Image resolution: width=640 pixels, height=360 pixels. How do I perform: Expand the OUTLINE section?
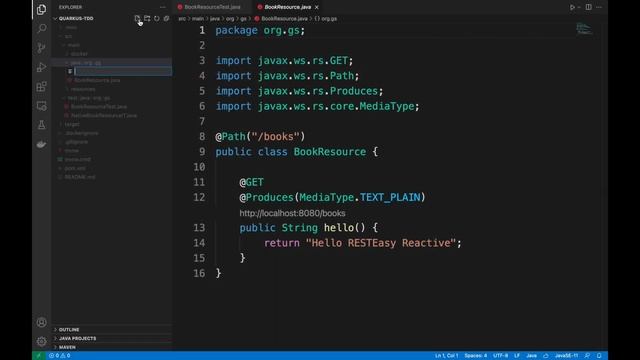point(69,329)
